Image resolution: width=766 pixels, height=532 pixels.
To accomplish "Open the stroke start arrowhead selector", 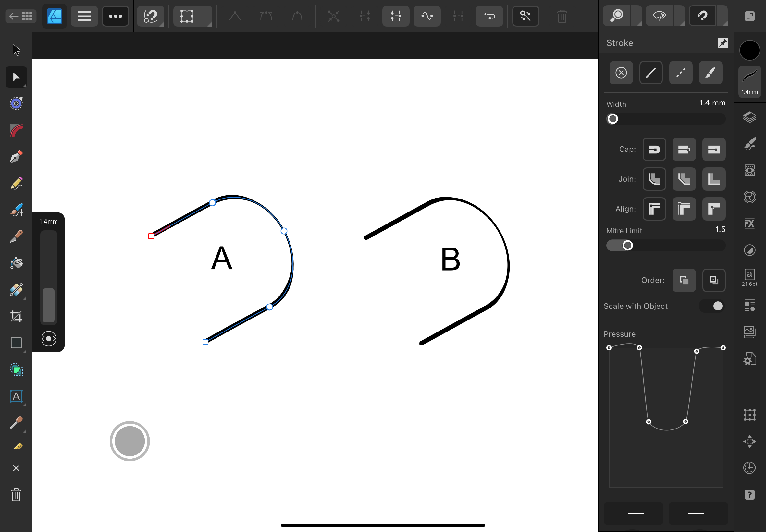I will (633, 513).
